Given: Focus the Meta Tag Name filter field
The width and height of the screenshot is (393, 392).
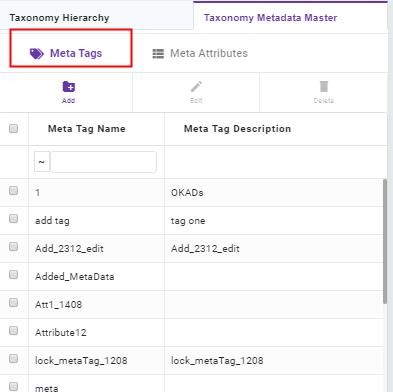Looking at the screenshot, I should [103, 162].
